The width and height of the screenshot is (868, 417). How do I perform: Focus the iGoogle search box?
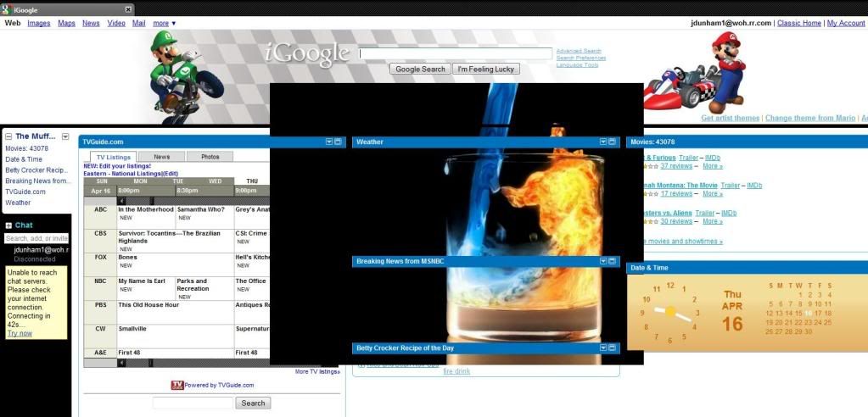(x=456, y=53)
